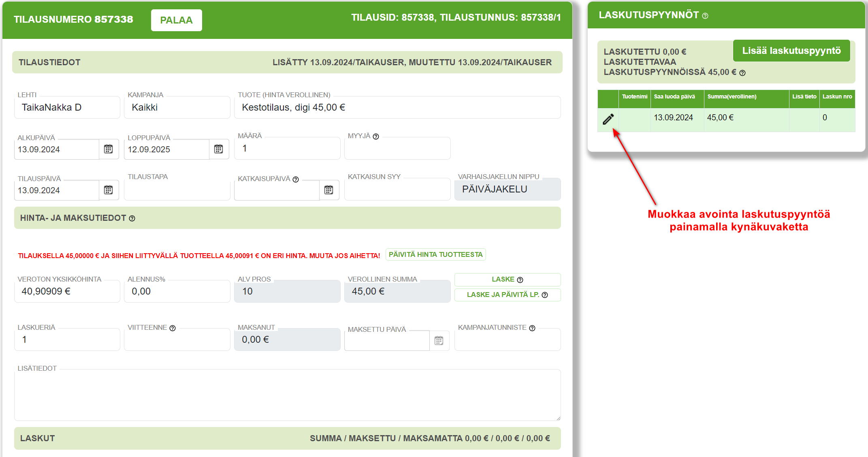The image size is (868, 457).
Task: Click the help icon next to Myyjä
Action: point(376,137)
